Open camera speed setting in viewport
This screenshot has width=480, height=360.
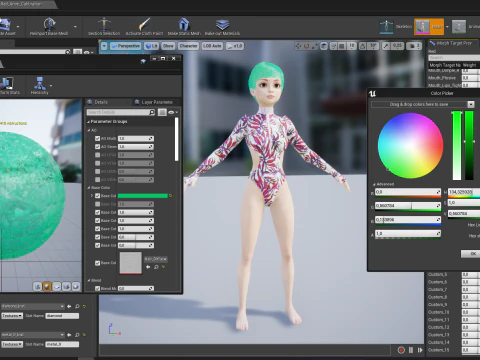coord(414,46)
